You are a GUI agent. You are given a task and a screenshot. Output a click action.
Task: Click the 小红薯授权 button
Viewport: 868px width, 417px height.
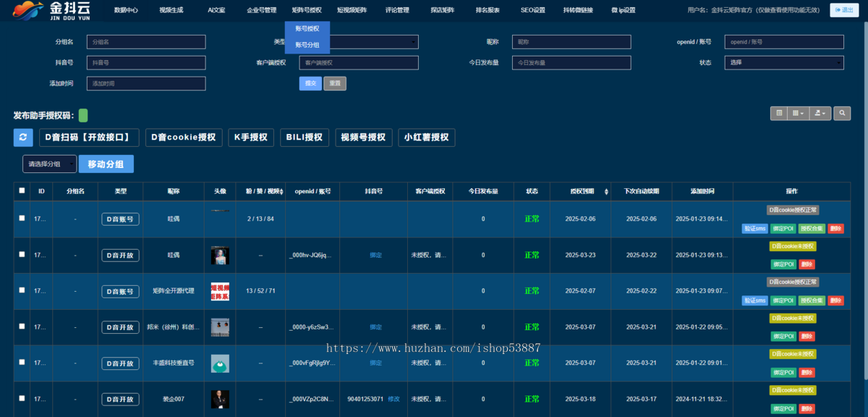(427, 138)
